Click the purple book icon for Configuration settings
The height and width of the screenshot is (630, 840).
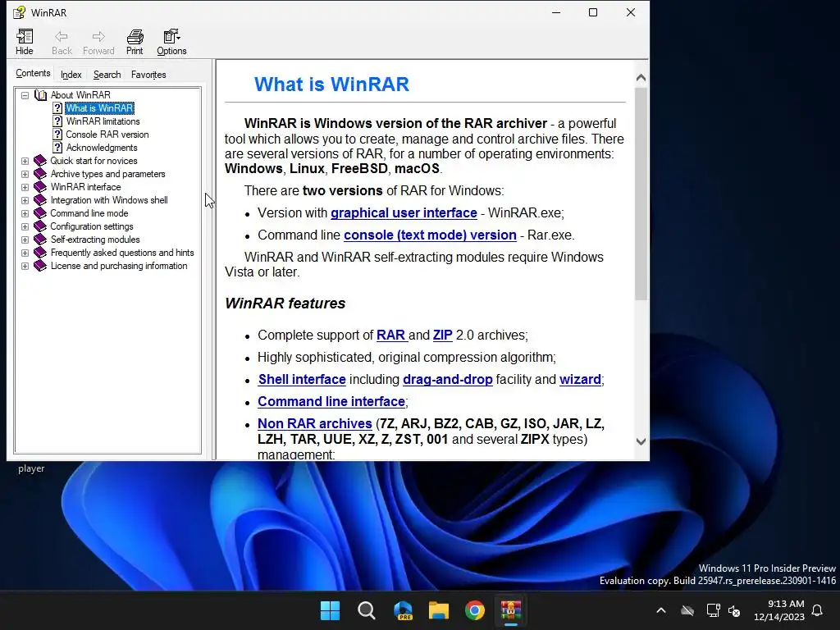[40, 226]
